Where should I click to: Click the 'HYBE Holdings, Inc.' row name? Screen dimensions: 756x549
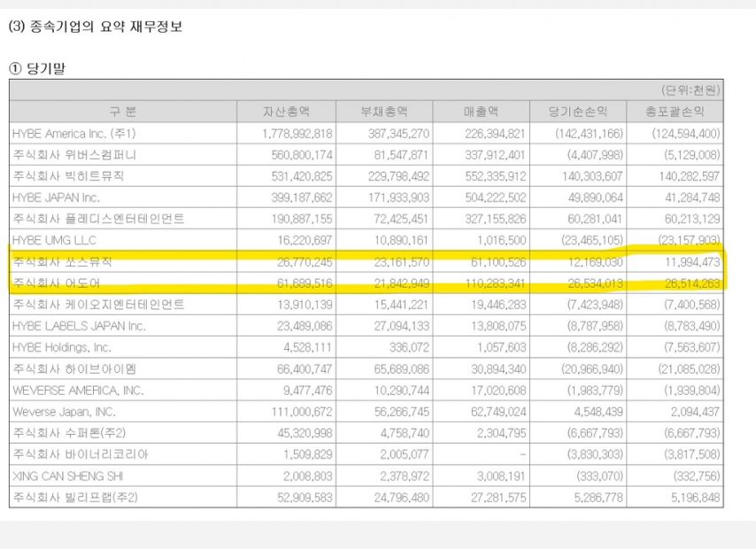[x=62, y=347]
